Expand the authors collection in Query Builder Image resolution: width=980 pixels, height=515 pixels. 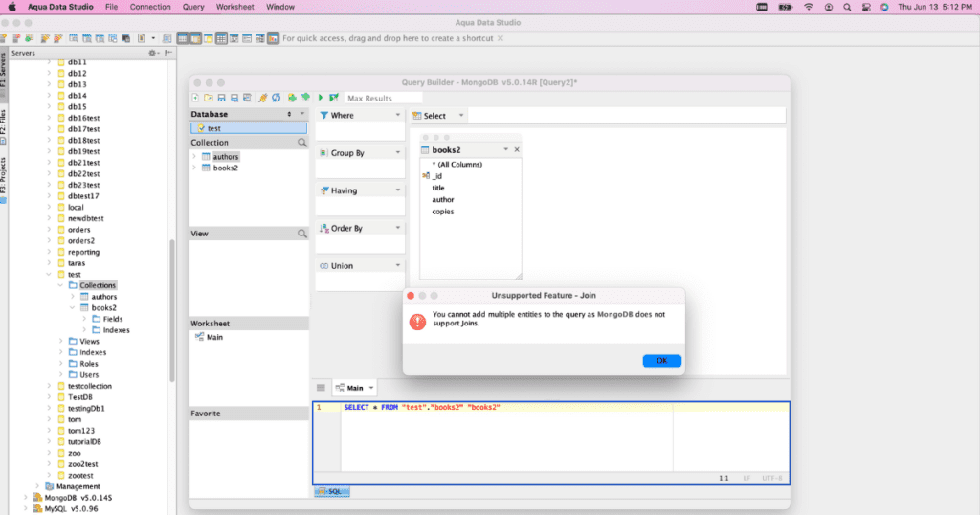(x=194, y=157)
